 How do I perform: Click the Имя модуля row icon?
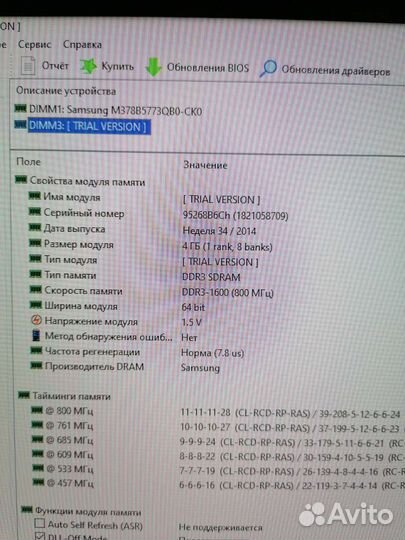[34, 196]
